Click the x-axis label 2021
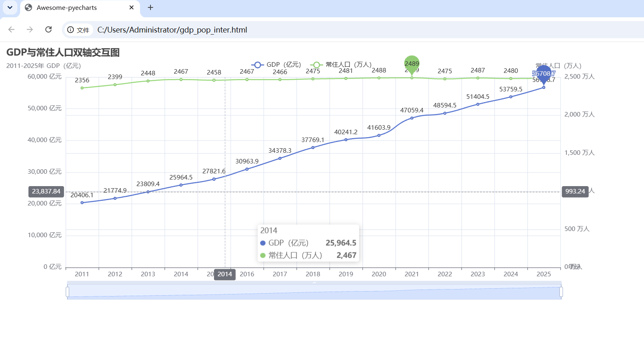The width and height of the screenshot is (644, 350). (x=412, y=274)
